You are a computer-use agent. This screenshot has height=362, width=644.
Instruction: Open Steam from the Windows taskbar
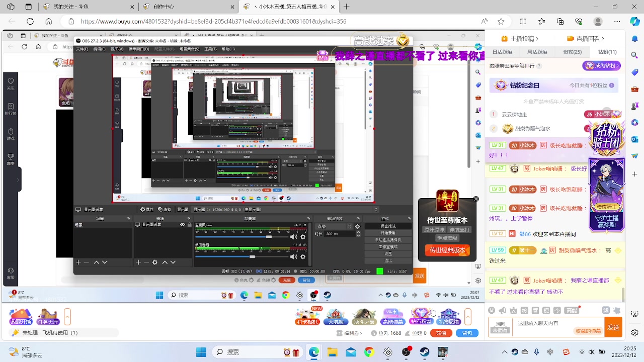425,352
